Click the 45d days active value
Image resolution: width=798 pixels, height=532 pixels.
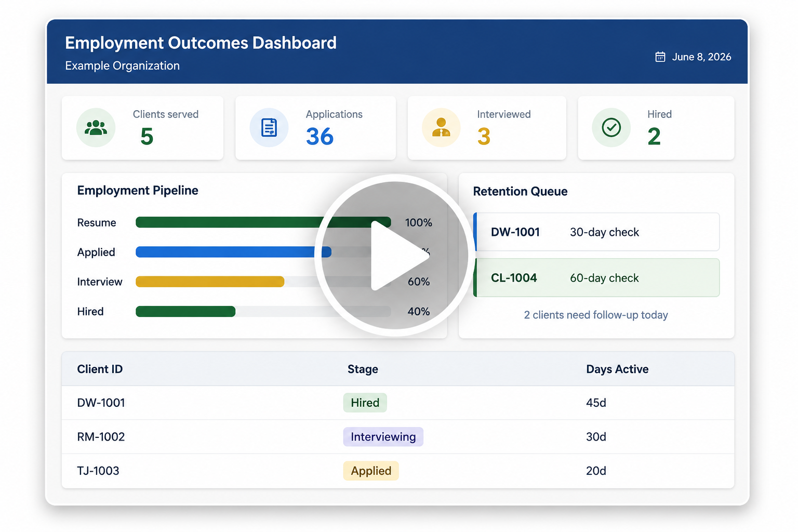coord(596,403)
